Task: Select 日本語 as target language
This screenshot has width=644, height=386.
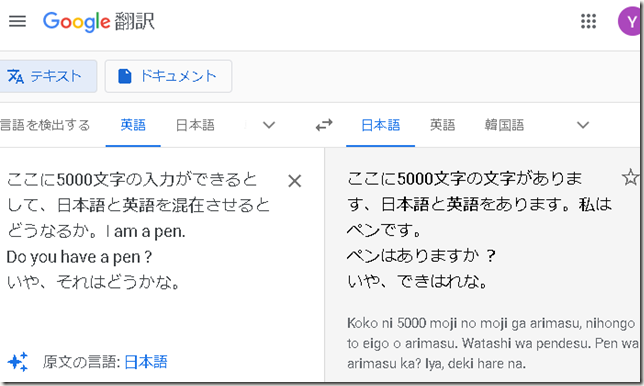Action: pos(380,125)
